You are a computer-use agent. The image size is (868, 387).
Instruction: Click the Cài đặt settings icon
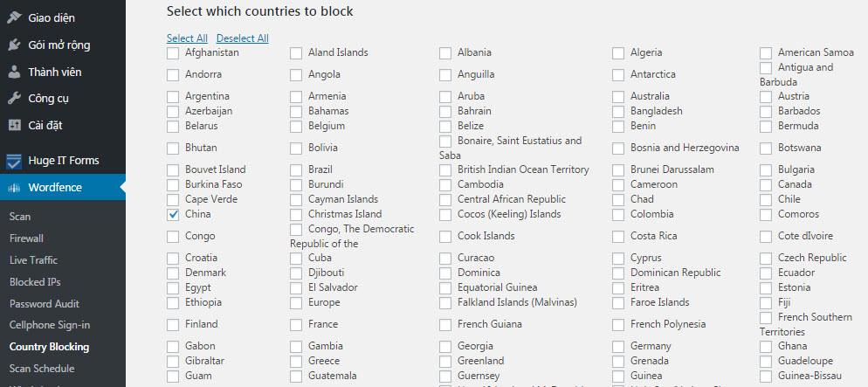14,125
